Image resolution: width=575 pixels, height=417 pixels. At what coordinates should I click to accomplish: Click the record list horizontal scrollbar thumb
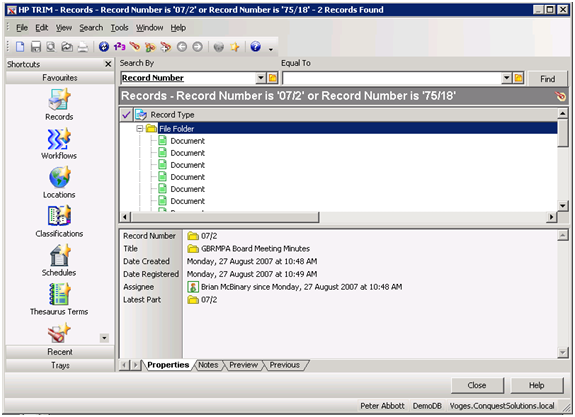click(225, 217)
